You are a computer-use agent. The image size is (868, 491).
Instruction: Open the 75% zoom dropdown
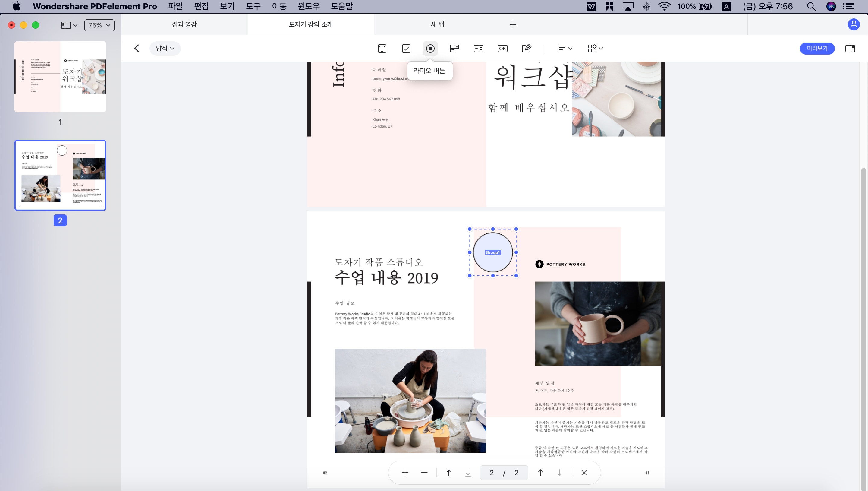99,25
